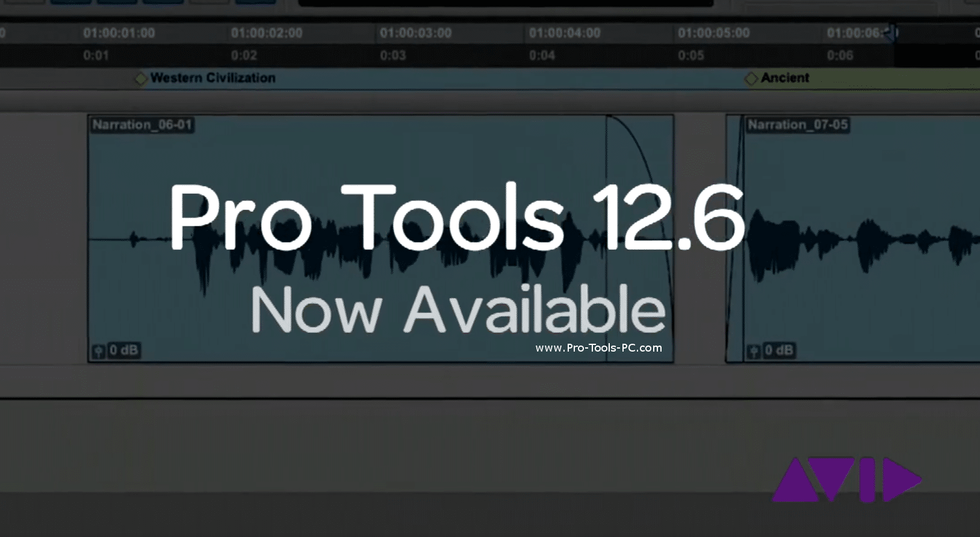Screen dimensions: 980x537
Task: Open clip gain fader icon on Narration_06-01
Action: point(99,350)
